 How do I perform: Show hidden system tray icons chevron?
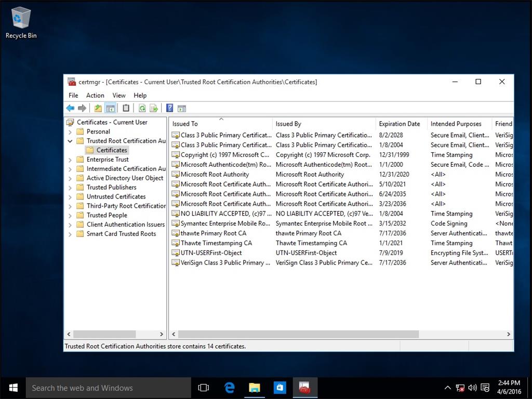(447, 388)
